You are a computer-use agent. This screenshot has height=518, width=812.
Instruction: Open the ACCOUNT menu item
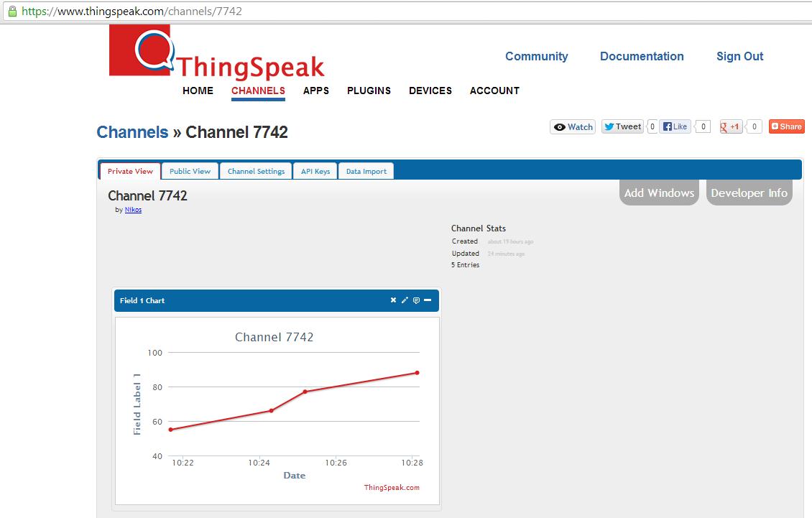tap(494, 91)
